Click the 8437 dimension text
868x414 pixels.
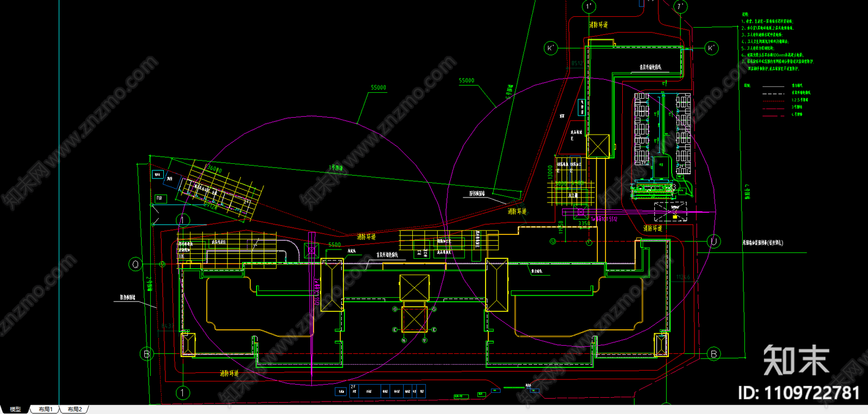point(168,326)
